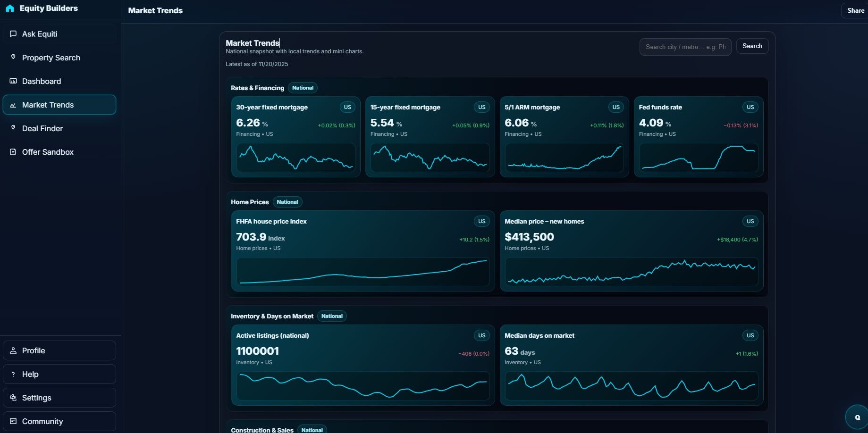868x433 pixels.
Task: Click the city/metro search input field
Action: 685,47
